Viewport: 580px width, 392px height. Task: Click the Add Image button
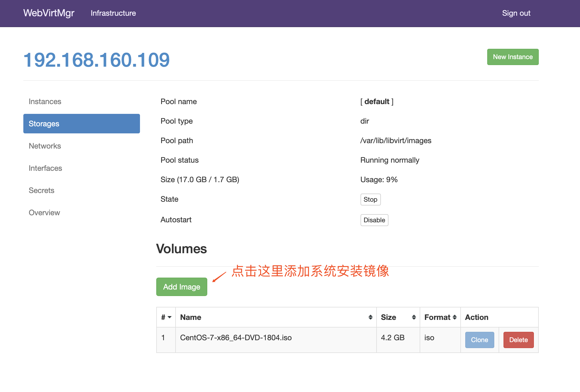[181, 287]
